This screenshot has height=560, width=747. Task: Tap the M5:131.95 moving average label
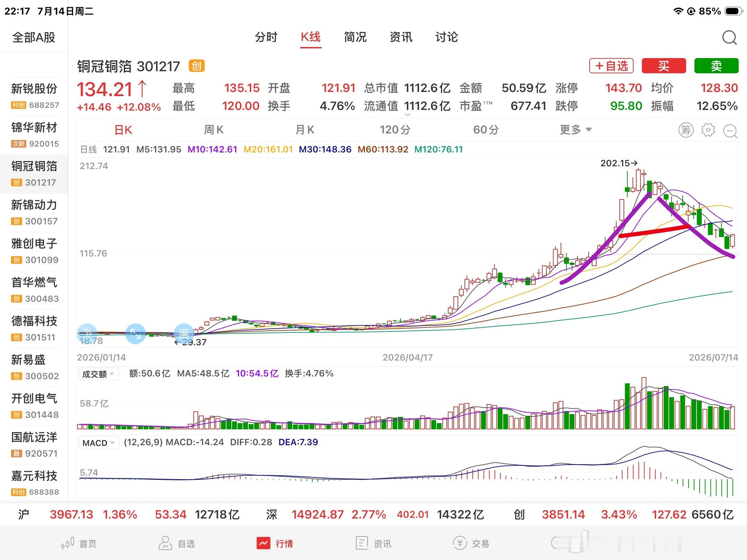tap(159, 149)
